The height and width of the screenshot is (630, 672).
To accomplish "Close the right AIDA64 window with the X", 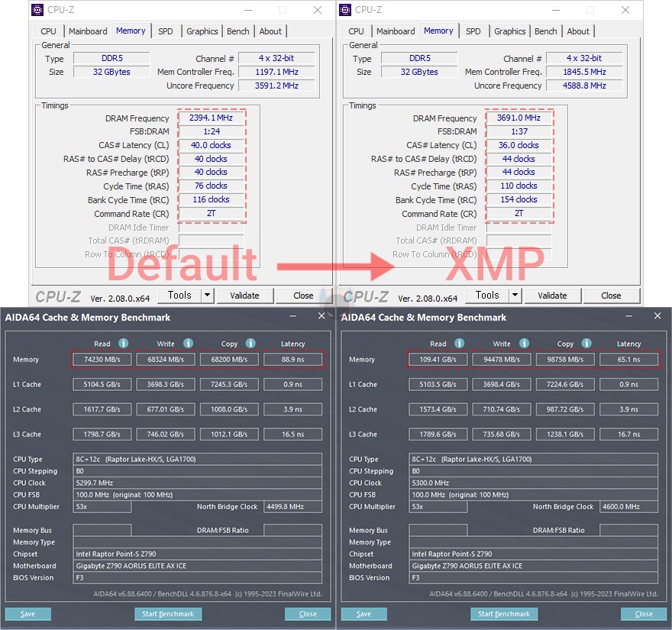I will 657,316.
